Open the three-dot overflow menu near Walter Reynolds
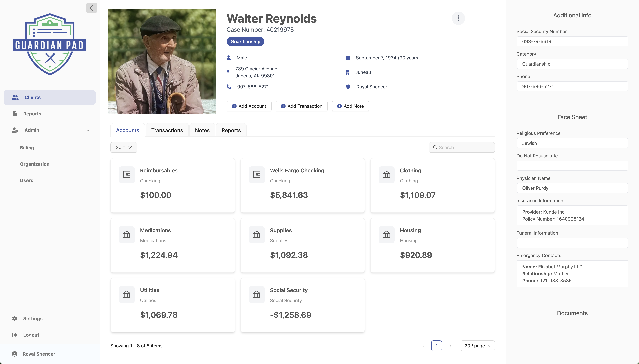The width and height of the screenshot is (639, 364). point(458,18)
